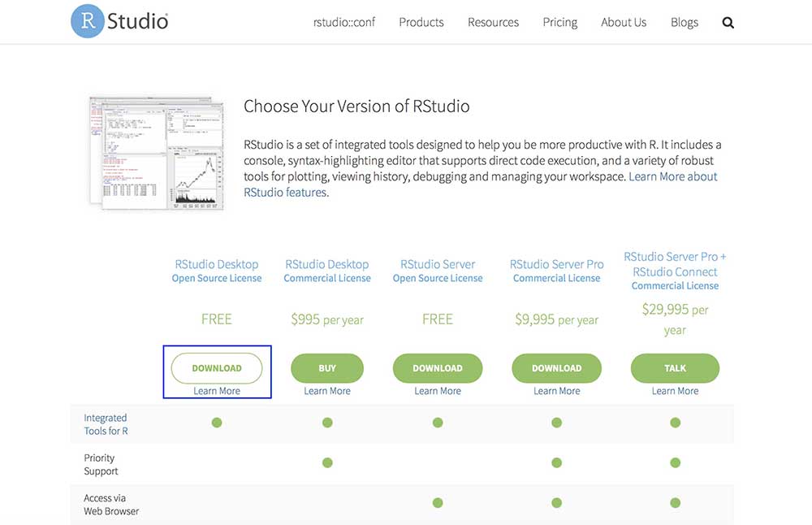Viewport: 812px width, 525px height.
Task: Click Integrated Tools dot for Server Pro
Action: 557,423
